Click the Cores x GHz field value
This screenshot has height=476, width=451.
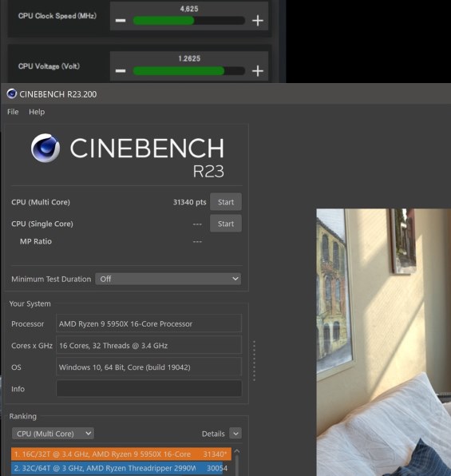149,345
